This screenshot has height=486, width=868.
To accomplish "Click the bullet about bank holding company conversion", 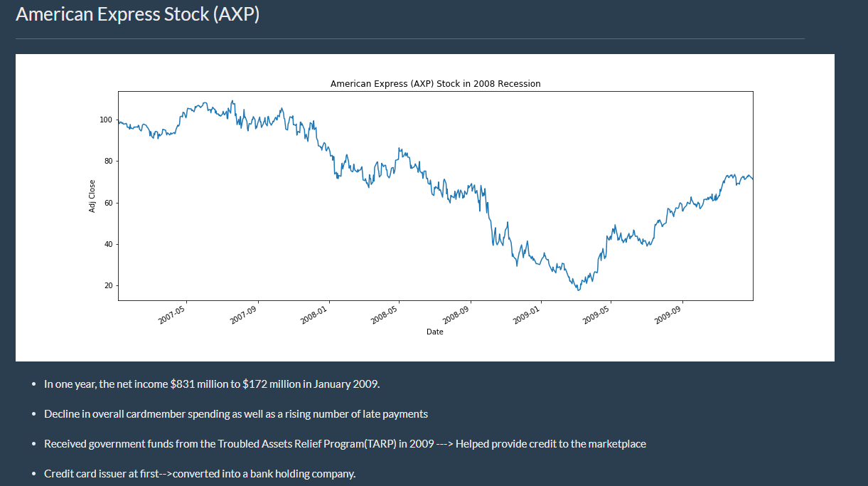I will point(200,473).
